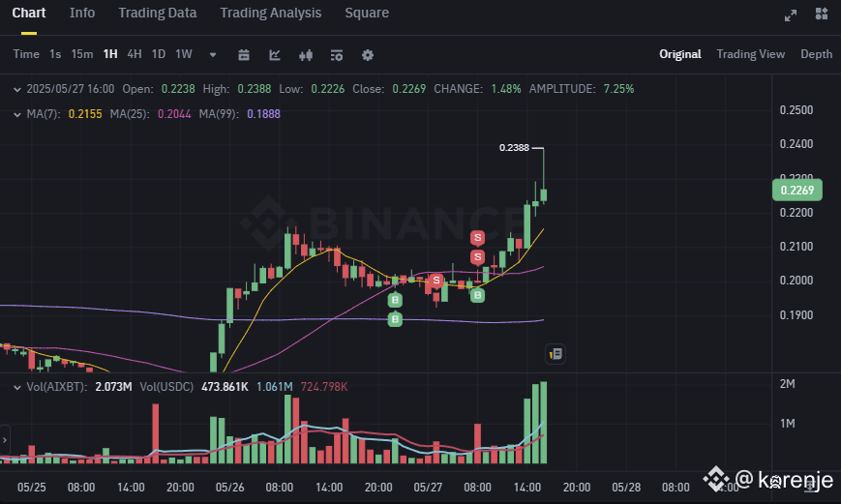Expand more time intervals dropdown arrow

click(213, 55)
